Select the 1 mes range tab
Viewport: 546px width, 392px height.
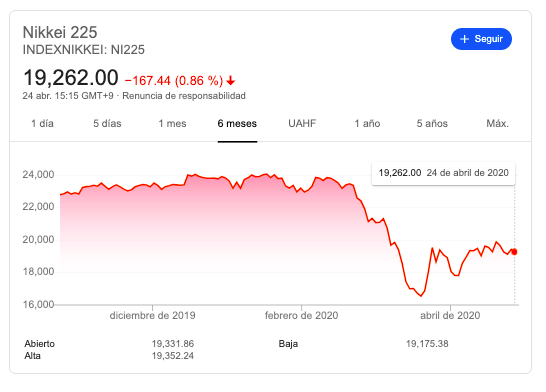[x=172, y=124]
